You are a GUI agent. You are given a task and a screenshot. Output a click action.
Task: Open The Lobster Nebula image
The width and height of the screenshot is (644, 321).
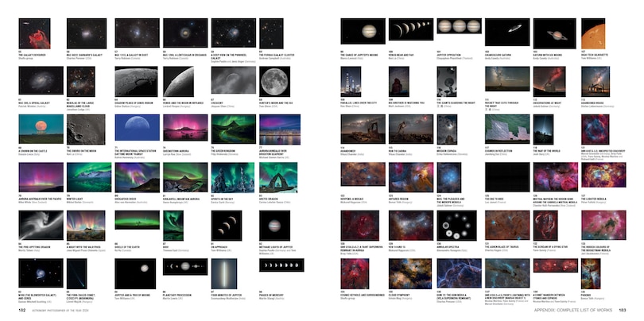(x=603, y=175)
